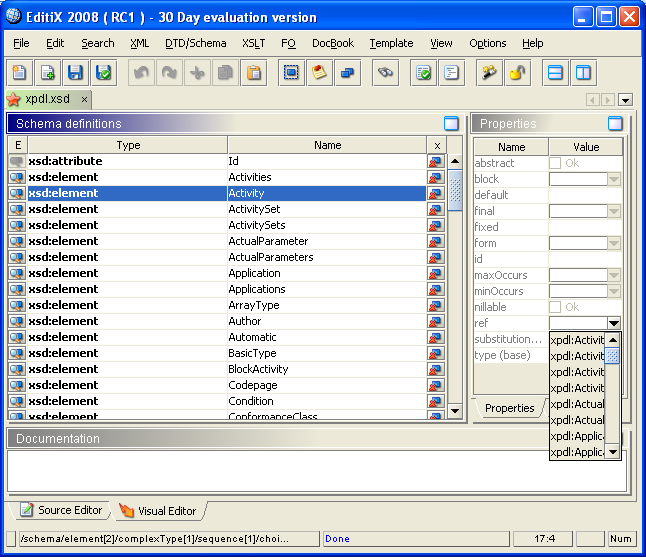Switch to the Visual Editor tab
Viewport: 646px width, 557px height.
click(x=158, y=511)
